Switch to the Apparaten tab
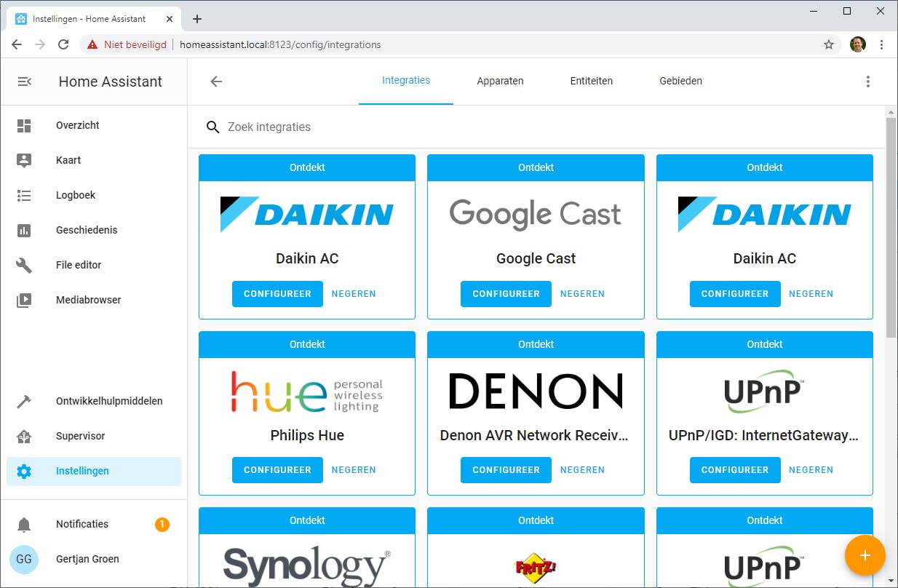The image size is (898, 588). click(x=500, y=81)
